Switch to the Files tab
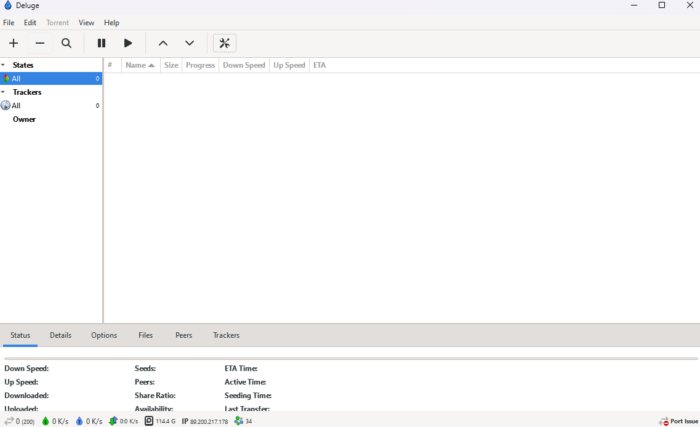 point(146,335)
